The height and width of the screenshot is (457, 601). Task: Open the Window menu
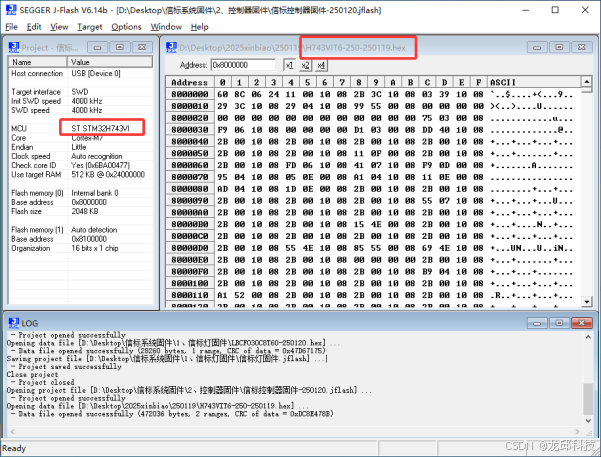click(x=166, y=27)
